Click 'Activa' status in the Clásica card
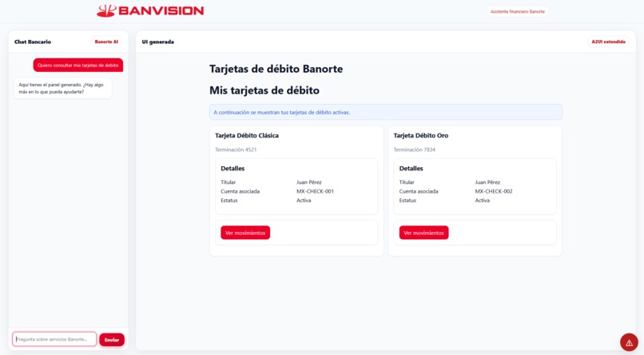Viewport: 644px width, 355px height. coord(304,201)
